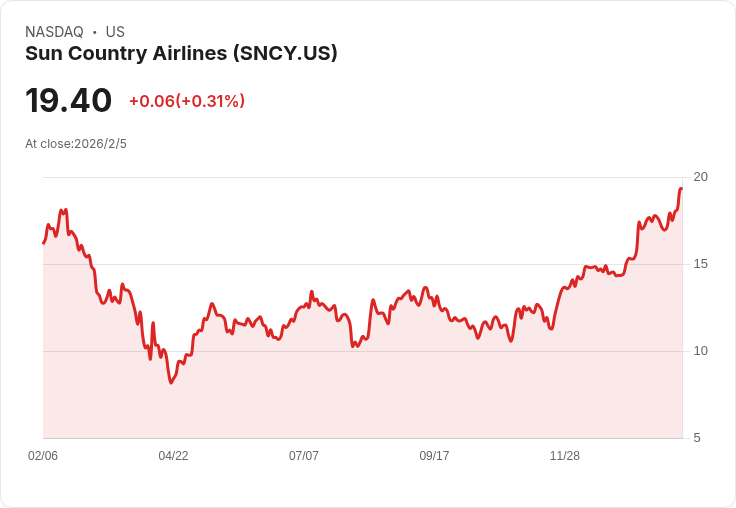Click the chart line's latest peak at far right
Image resolution: width=736 pixels, height=508 pixels.
tap(681, 189)
